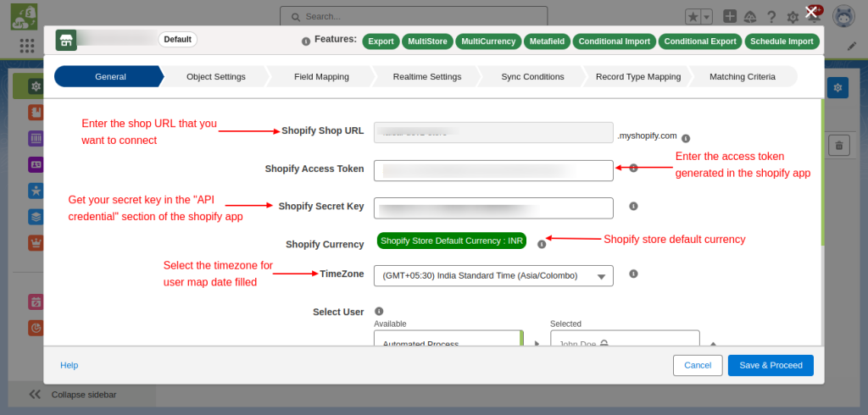Click the info icon for Shopify Secret Key
Image resolution: width=868 pixels, height=415 pixels.
click(633, 206)
